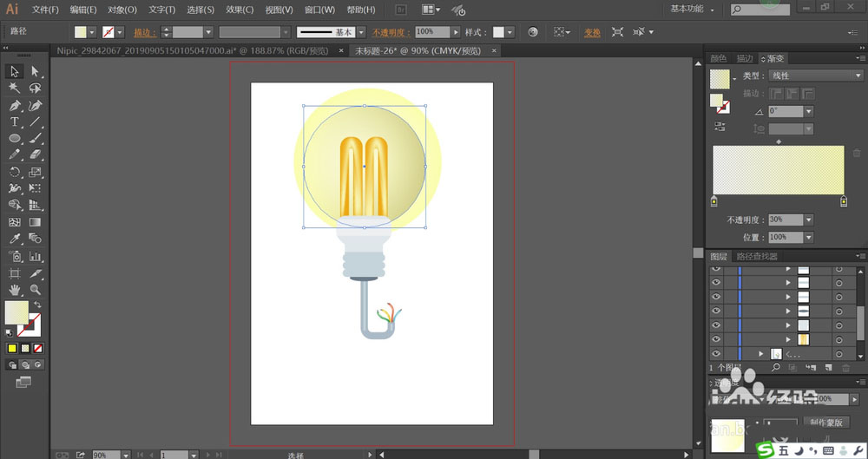Select the Lasso tool
868x459 pixels.
click(x=36, y=88)
